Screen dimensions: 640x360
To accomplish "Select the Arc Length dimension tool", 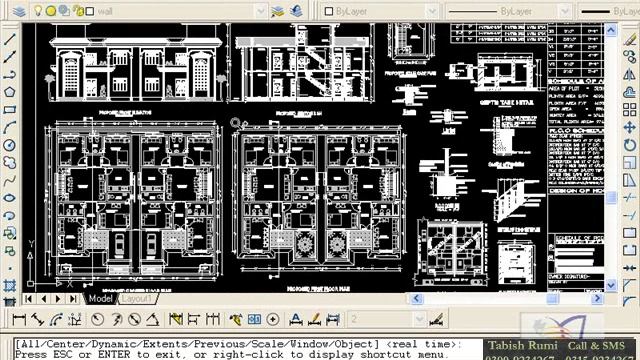I will pos(56,319).
